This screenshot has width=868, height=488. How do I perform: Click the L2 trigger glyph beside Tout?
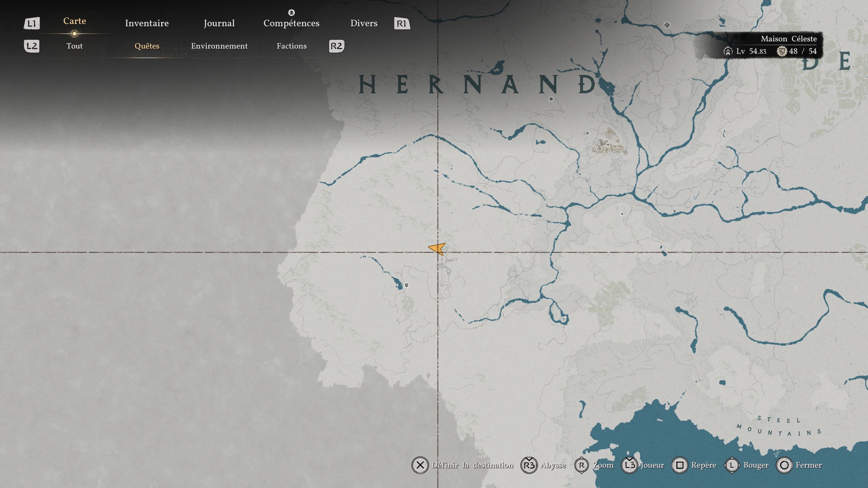[x=32, y=46]
